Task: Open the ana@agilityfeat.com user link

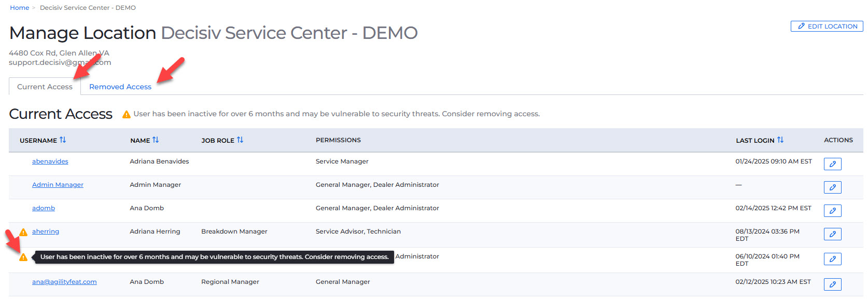Action: [64, 282]
